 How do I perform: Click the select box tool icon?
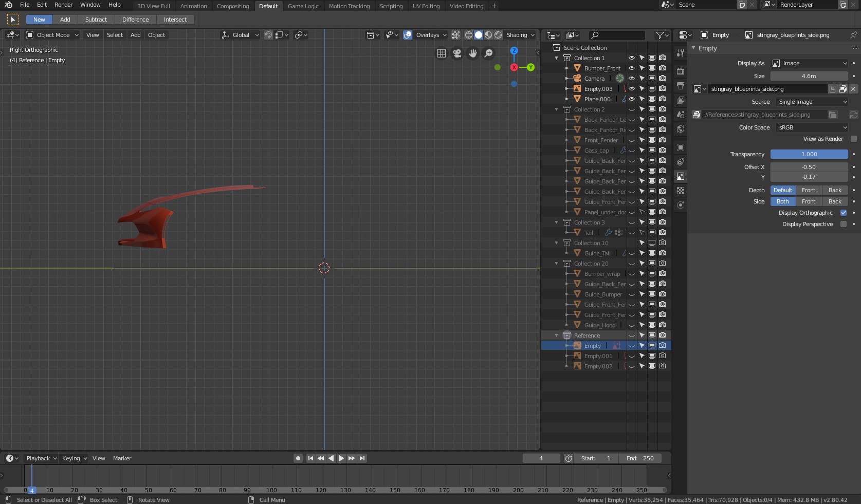(x=13, y=20)
